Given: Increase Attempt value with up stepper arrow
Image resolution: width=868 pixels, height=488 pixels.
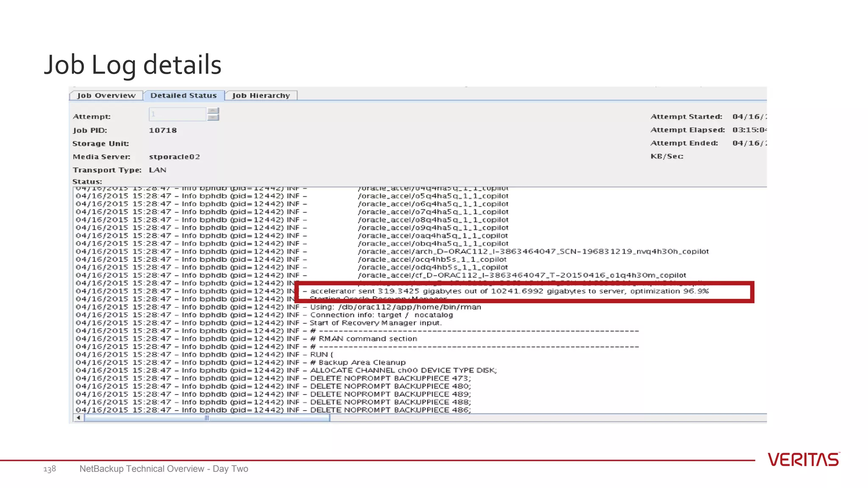Looking at the screenshot, I should click(213, 111).
